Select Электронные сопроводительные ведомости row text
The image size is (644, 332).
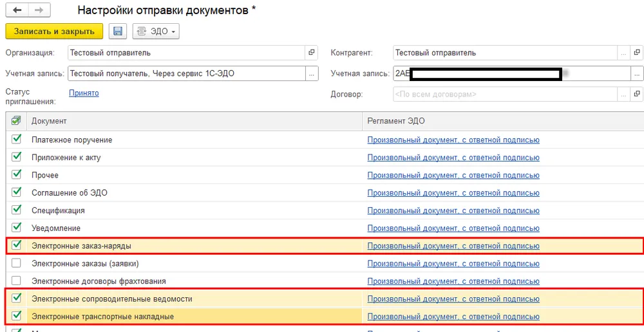[111, 299]
